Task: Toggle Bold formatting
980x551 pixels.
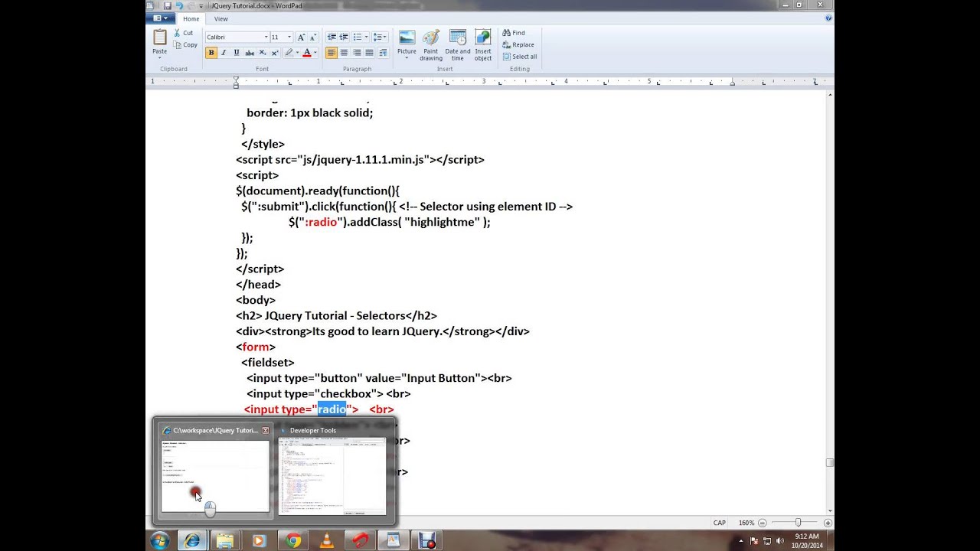Action: click(211, 53)
